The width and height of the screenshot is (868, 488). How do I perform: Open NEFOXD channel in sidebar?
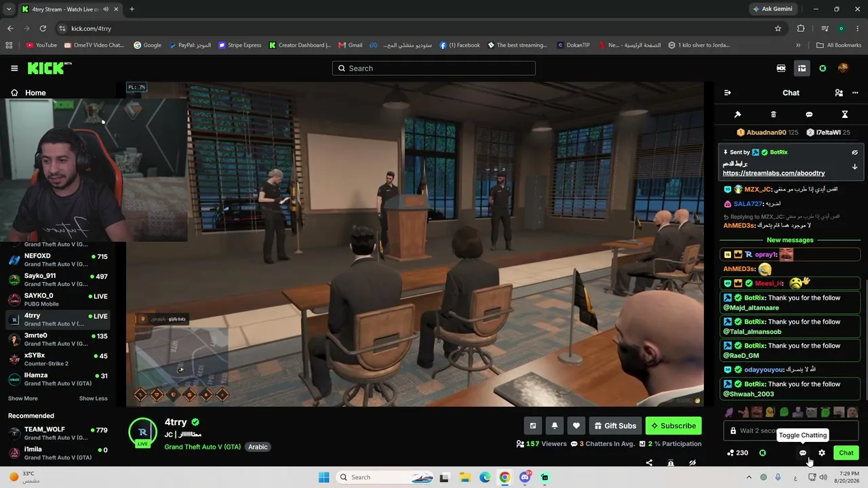pos(58,260)
